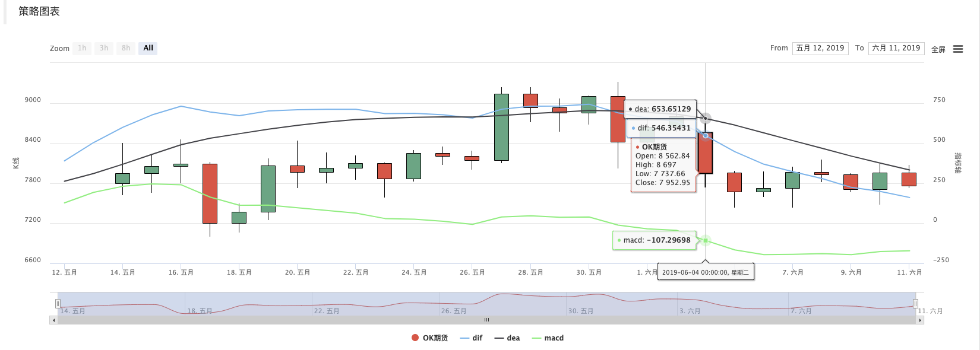
Task: Toggle dea series visibility in legend
Action: click(507, 338)
